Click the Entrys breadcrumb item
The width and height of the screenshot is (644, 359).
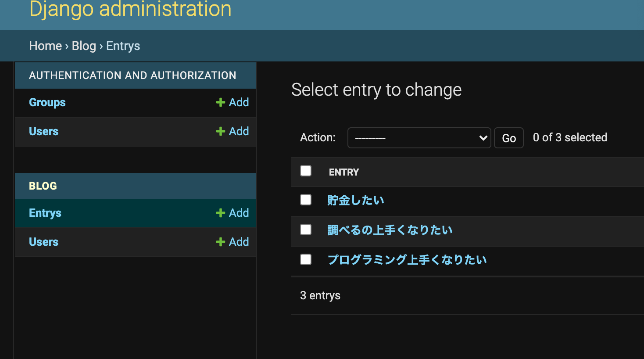123,46
